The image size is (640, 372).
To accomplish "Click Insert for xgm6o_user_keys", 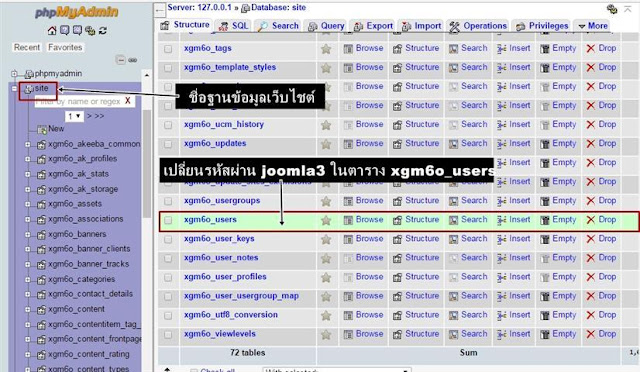I will pos(513,239).
